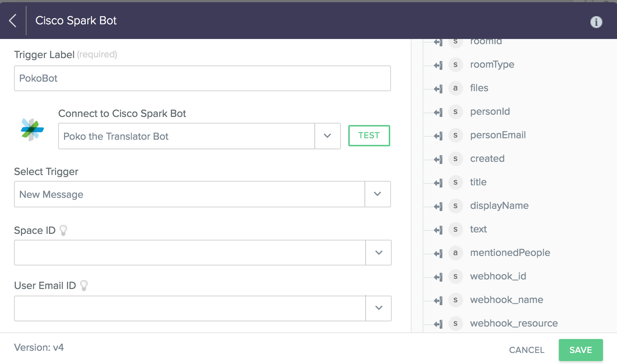The width and height of the screenshot is (617, 364).
Task: Select the text output field
Action: point(478,229)
